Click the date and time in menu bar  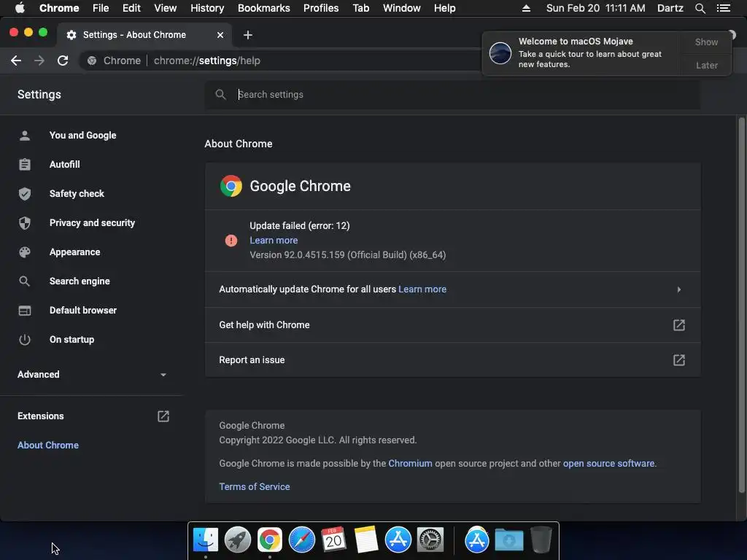click(x=595, y=8)
